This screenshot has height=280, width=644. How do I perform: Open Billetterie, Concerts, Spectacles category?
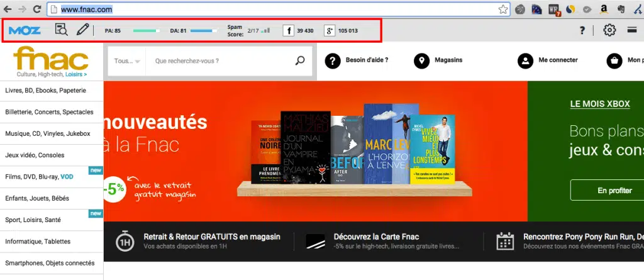click(x=52, y=112)
